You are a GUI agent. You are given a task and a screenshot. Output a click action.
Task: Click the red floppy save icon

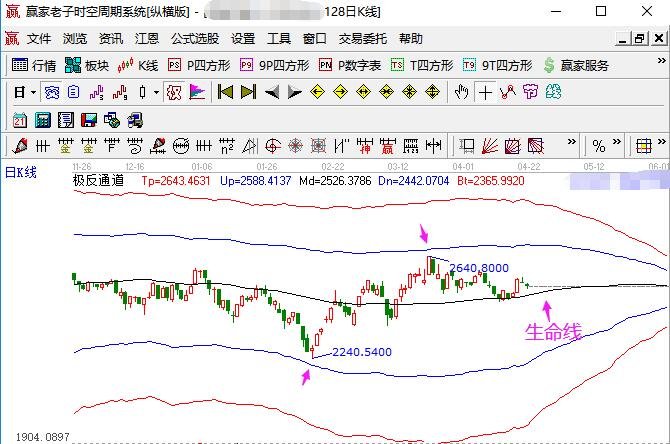pos(89,120)
